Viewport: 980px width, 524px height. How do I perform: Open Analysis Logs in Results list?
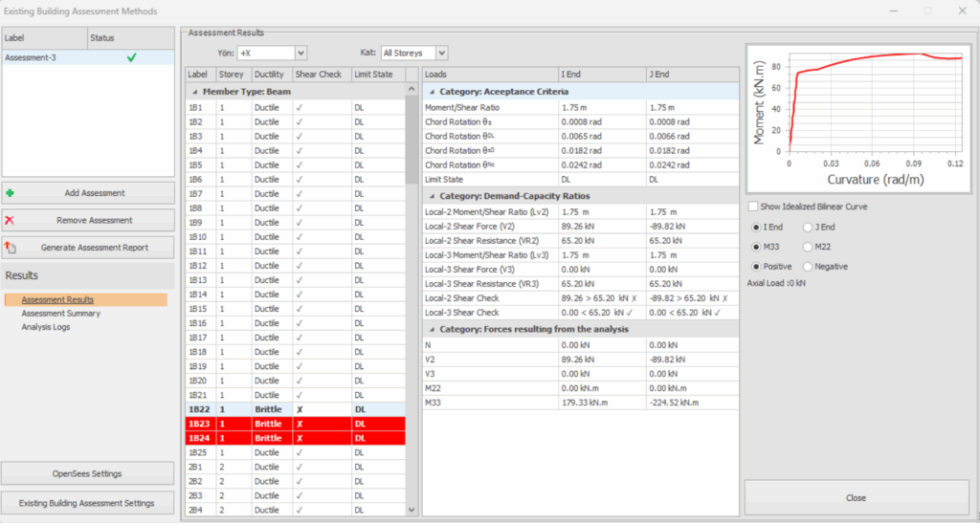click(46, 327)
